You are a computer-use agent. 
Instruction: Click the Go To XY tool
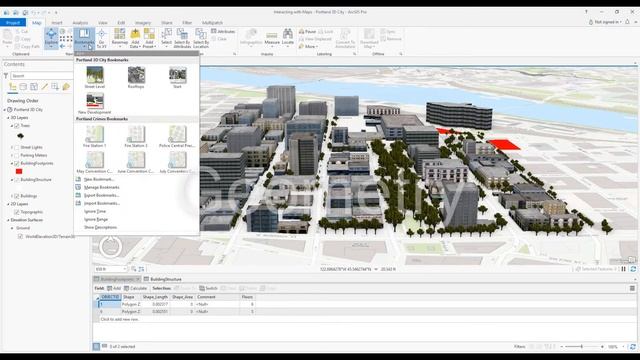tap(102, 38)
